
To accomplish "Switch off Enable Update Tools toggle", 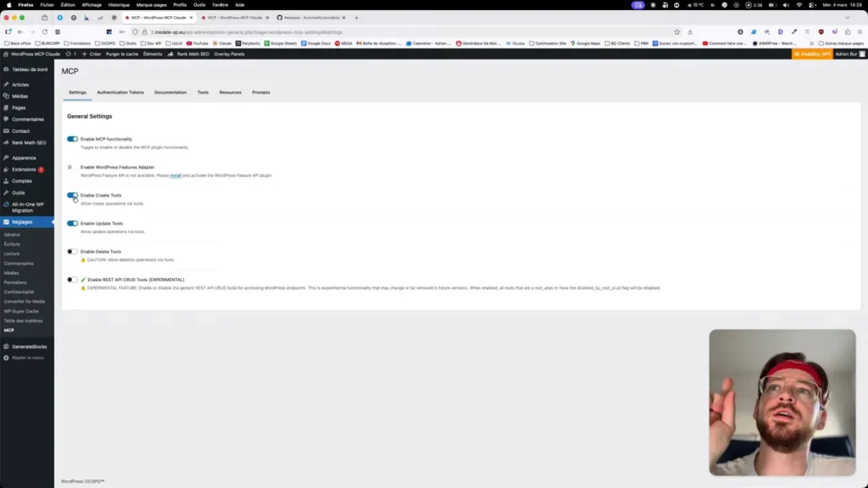I will pos(73,224).
